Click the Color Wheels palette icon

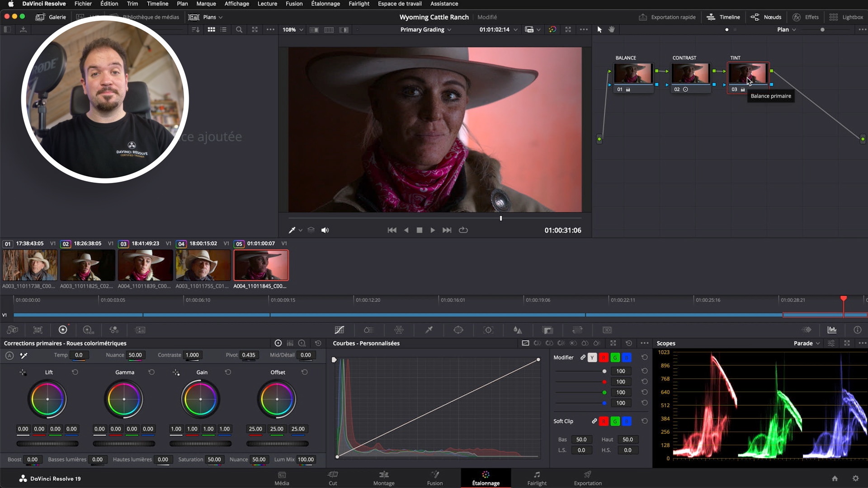point(63,330)
